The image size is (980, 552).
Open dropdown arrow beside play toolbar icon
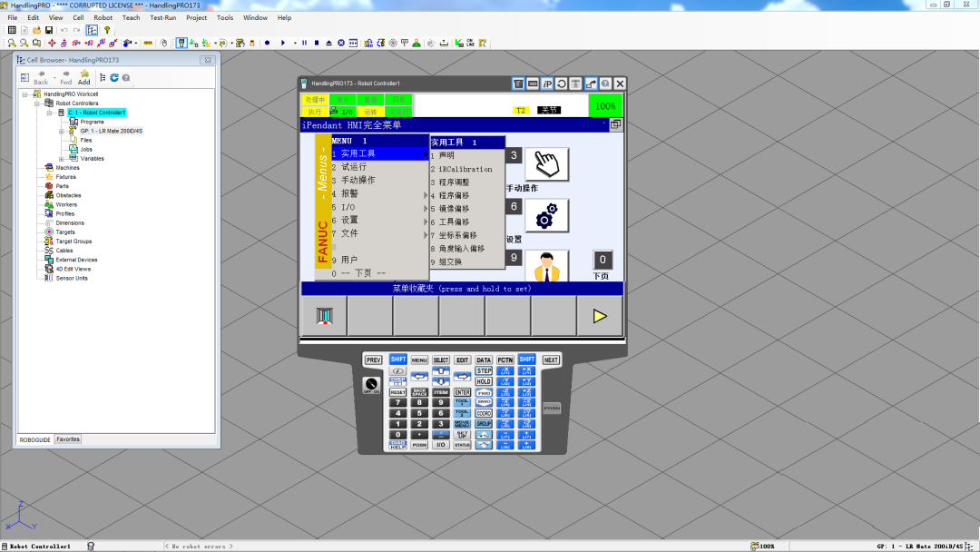[295, 44]
